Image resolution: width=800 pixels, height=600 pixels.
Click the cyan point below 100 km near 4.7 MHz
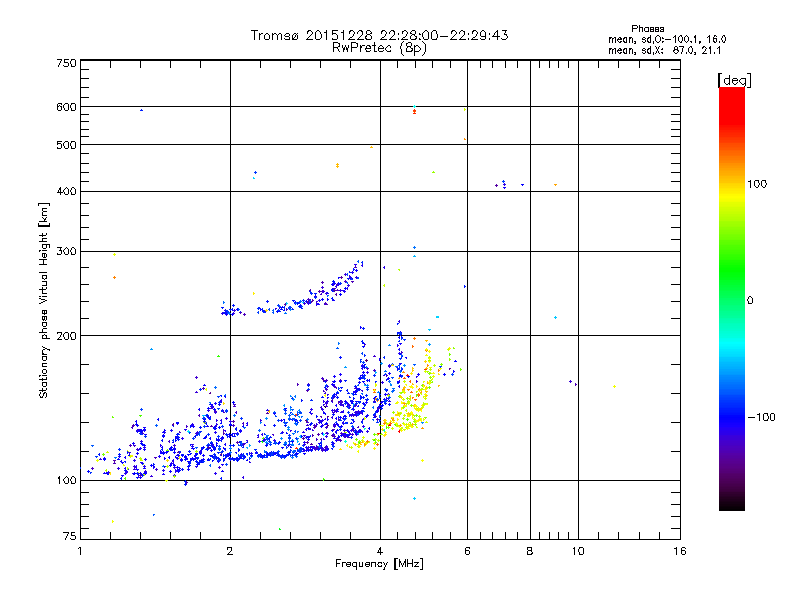[414, 498]
